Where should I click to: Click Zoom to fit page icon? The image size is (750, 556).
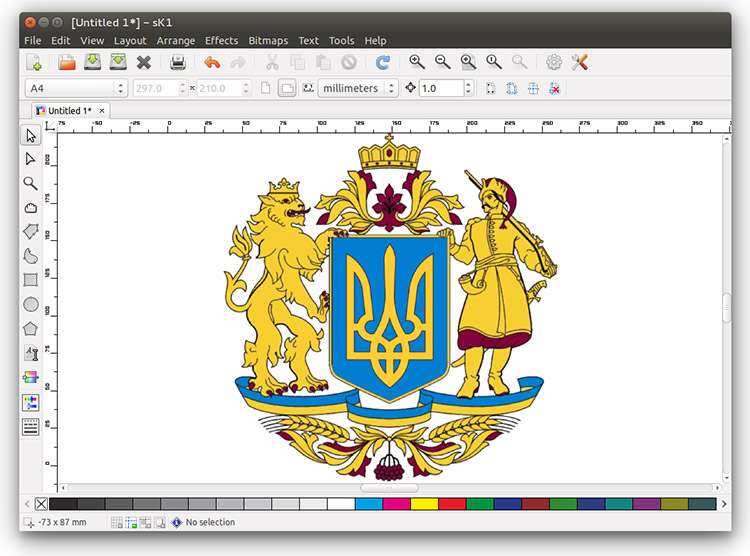[468, 62]
